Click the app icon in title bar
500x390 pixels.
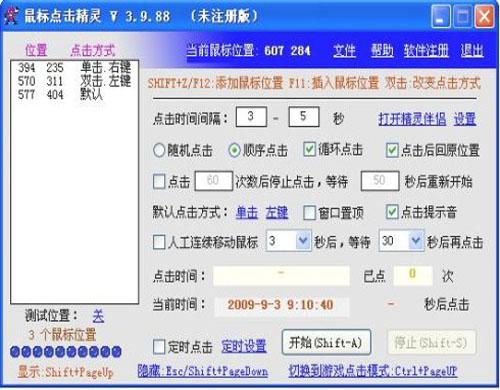[x=11, y=16]
